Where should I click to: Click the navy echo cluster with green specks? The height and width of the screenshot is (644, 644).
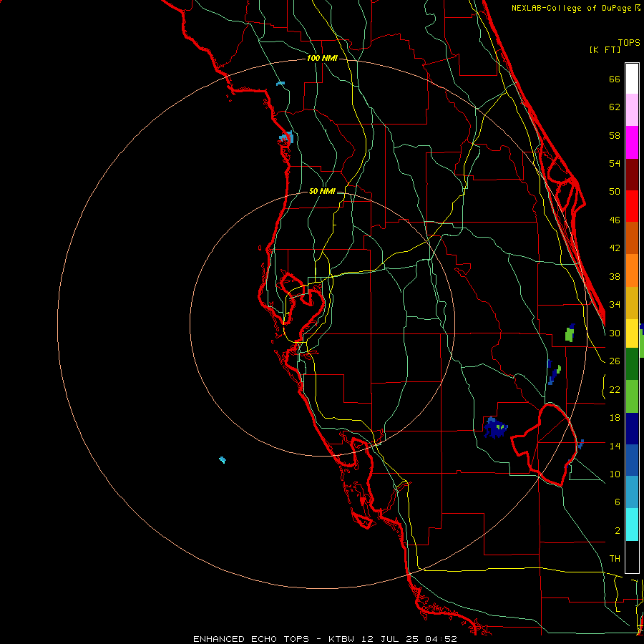click(x=495, y=428)
